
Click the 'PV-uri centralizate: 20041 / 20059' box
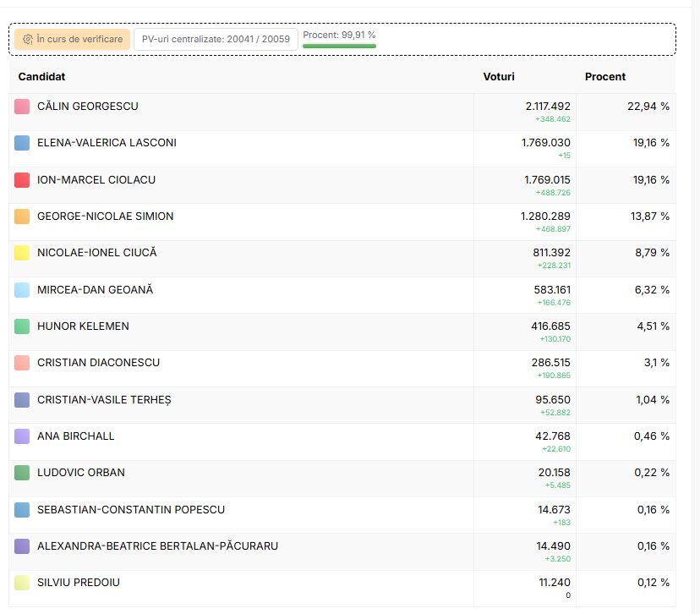pyautogui.click(x=216, y=39)
